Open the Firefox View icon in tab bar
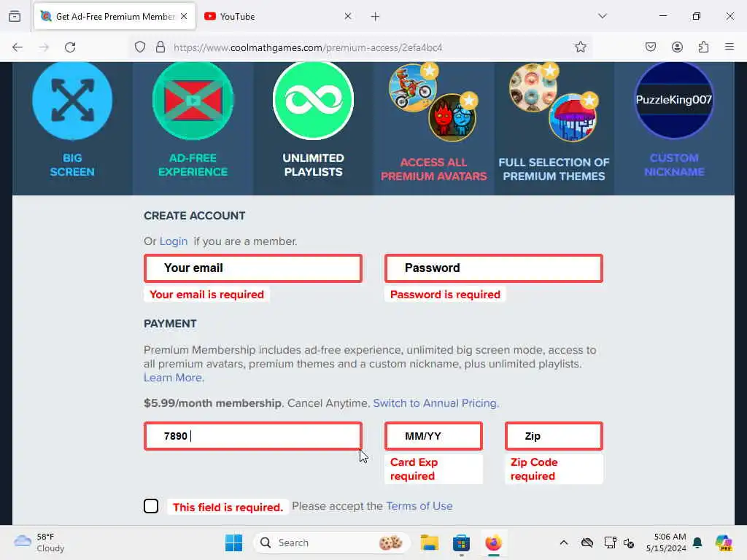The height and width of the screenshot is (560, 747). [x=15, y=16]
